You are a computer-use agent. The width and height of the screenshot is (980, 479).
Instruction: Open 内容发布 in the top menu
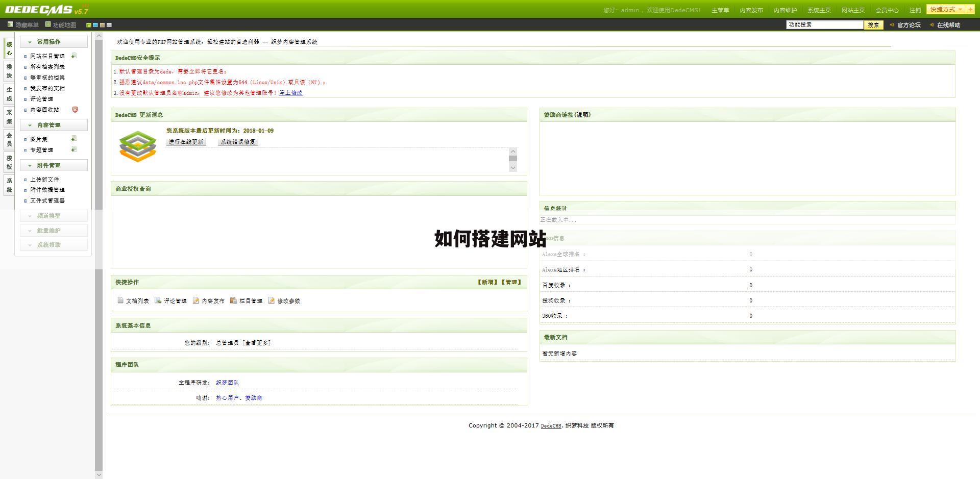pyautogui.click(x=751, y=10)
